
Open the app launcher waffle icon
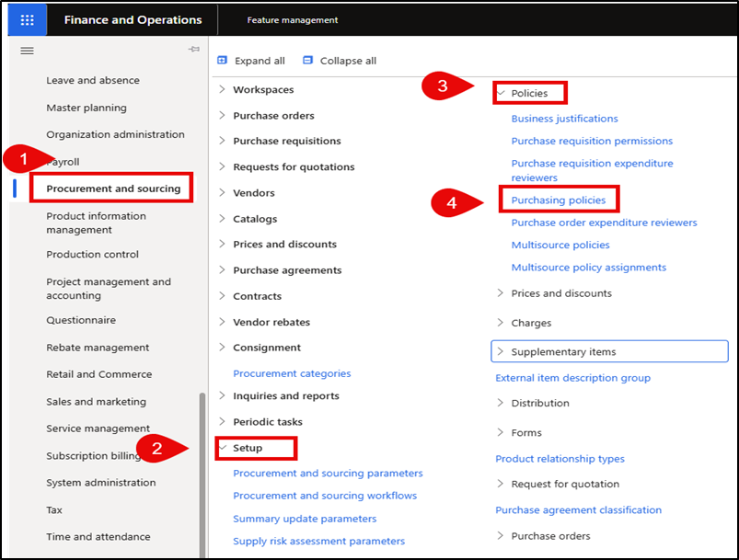[x=27, y=19]
